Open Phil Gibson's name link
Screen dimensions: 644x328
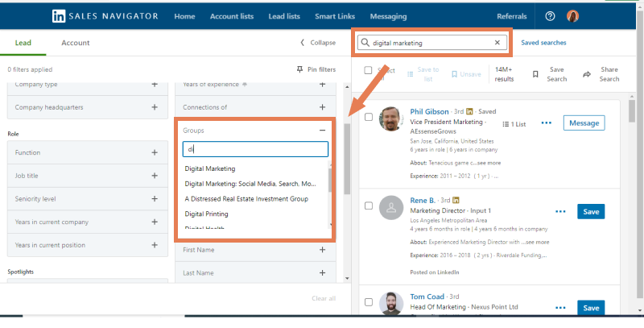[x=429, y=111]
